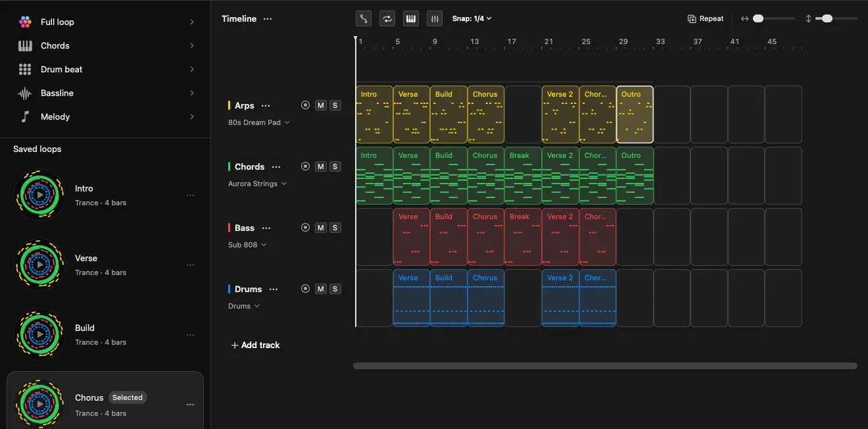Open the mixer sliders icon
The image size is (868, 429).
435,18
